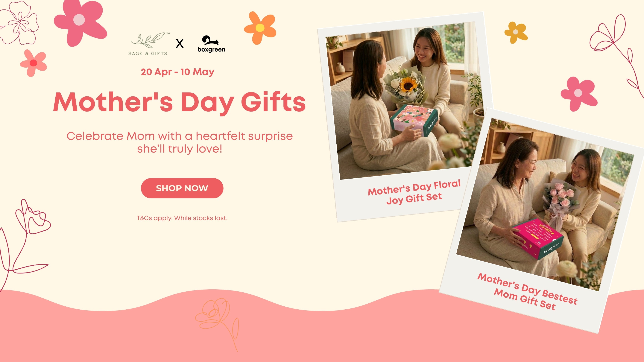Click the small coral flower with the red center
Viewport: 644px width, 362px height.
(x=34, y=63)
